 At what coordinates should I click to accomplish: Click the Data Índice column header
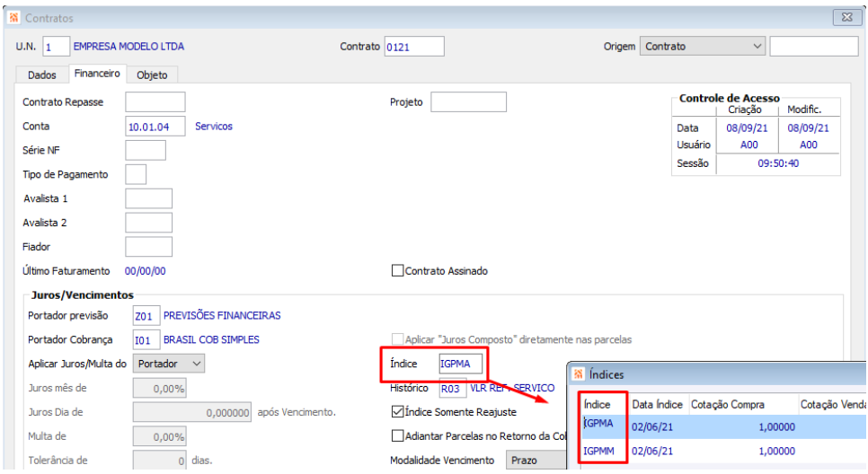pos(659,404)
